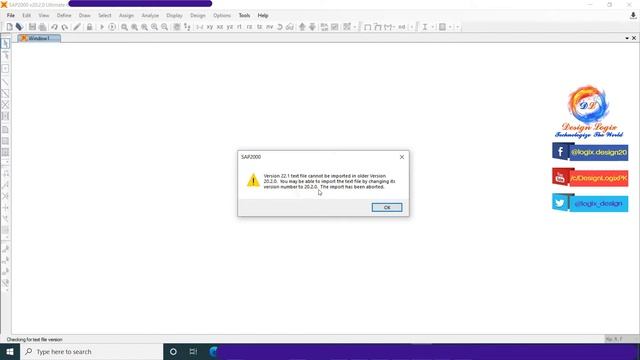Click the Run Analysis play icon
Screen dimensions: 640x360
pyautogui.click(x=102, y=27)
